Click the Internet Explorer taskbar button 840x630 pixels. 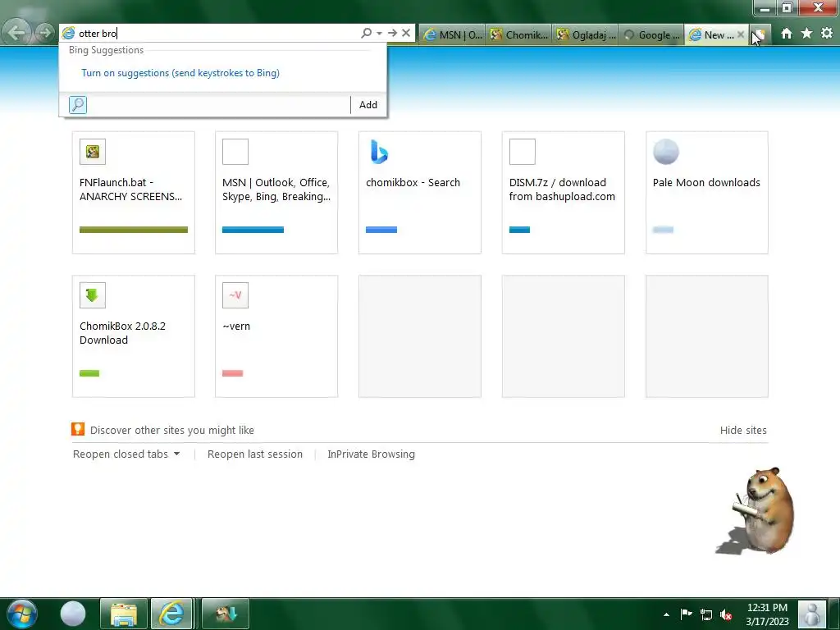[171, 614]
